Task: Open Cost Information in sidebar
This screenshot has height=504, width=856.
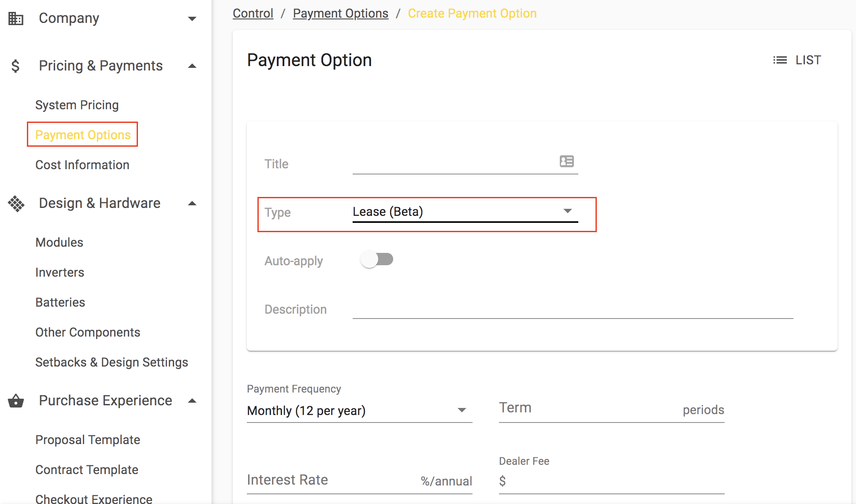Action: [x=82, y=165]
